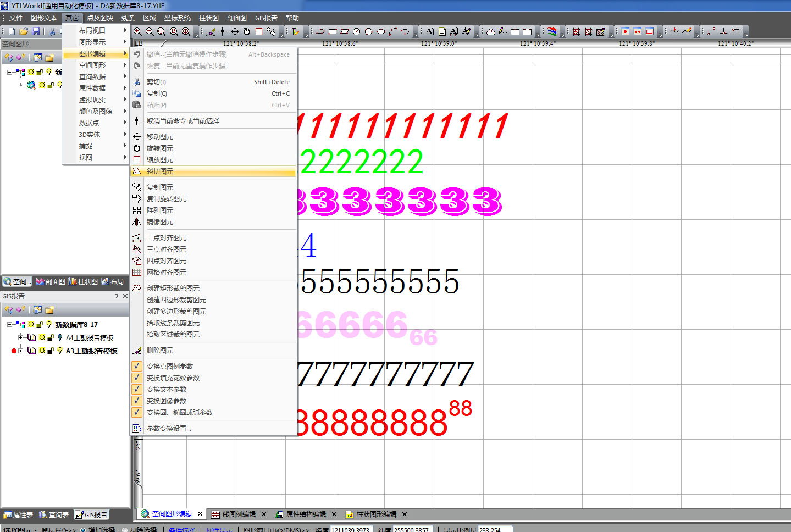
Task: Click the text 'A' tool icon
Action: tap(430, 31)
